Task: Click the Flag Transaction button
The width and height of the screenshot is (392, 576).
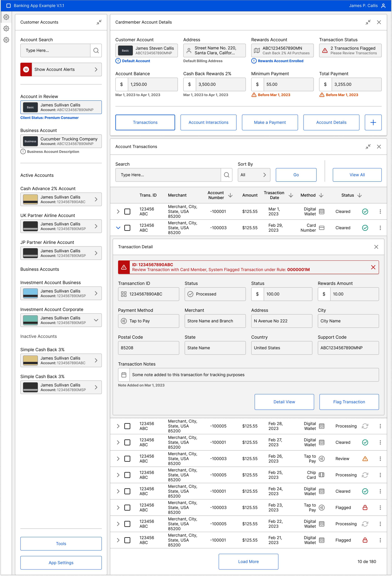Action: point(349,402)
